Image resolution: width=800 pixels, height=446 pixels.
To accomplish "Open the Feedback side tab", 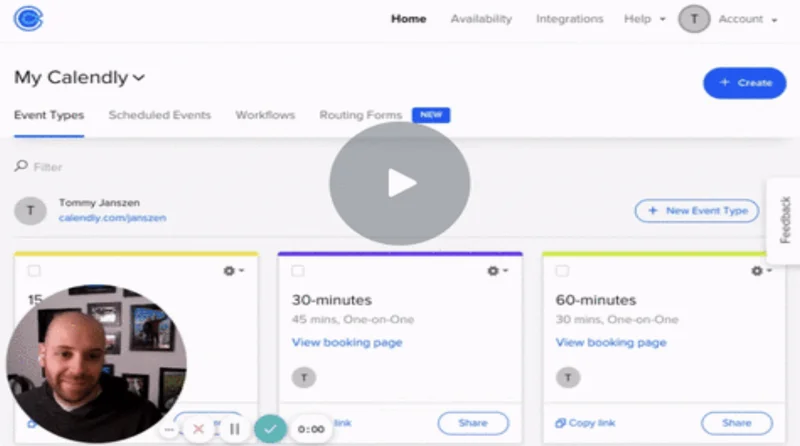I will [x=785, y=220].
